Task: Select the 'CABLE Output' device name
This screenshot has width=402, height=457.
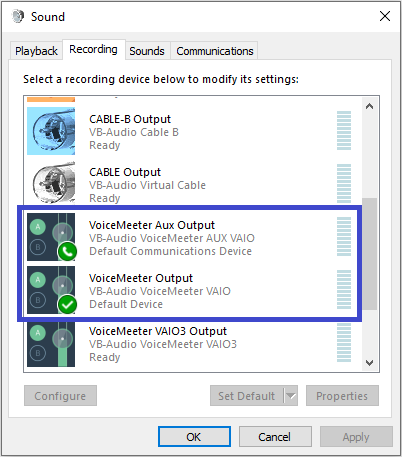Action: 125,172
